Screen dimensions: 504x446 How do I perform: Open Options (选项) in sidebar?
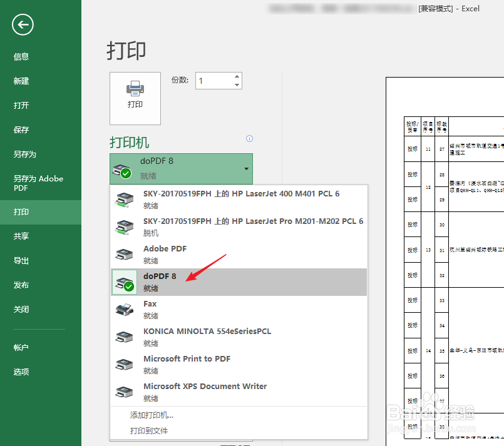pos(21,372)
